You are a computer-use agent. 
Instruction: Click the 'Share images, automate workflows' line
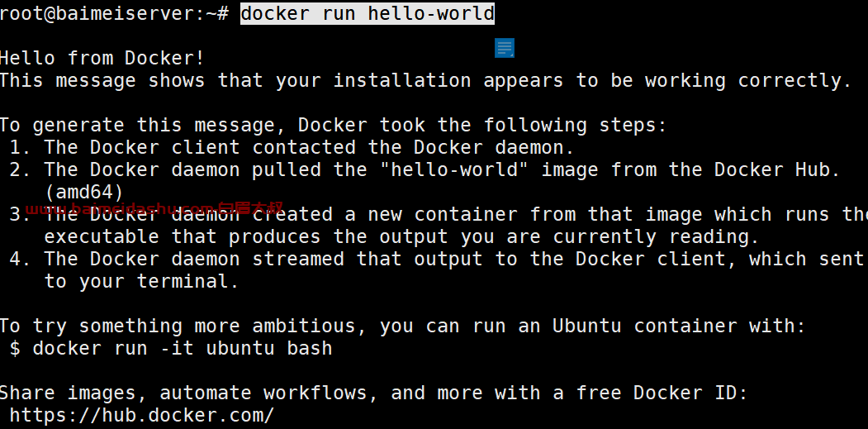pos(373,393)
